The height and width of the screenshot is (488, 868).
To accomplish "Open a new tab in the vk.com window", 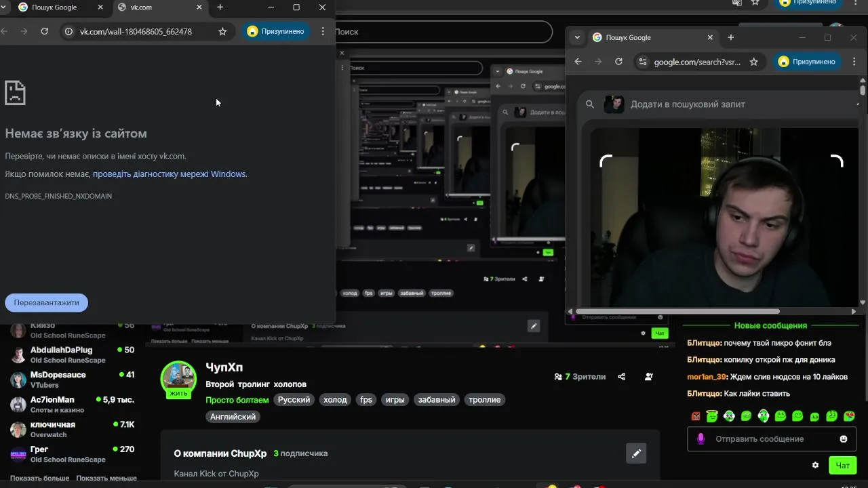I will (220, 7).
